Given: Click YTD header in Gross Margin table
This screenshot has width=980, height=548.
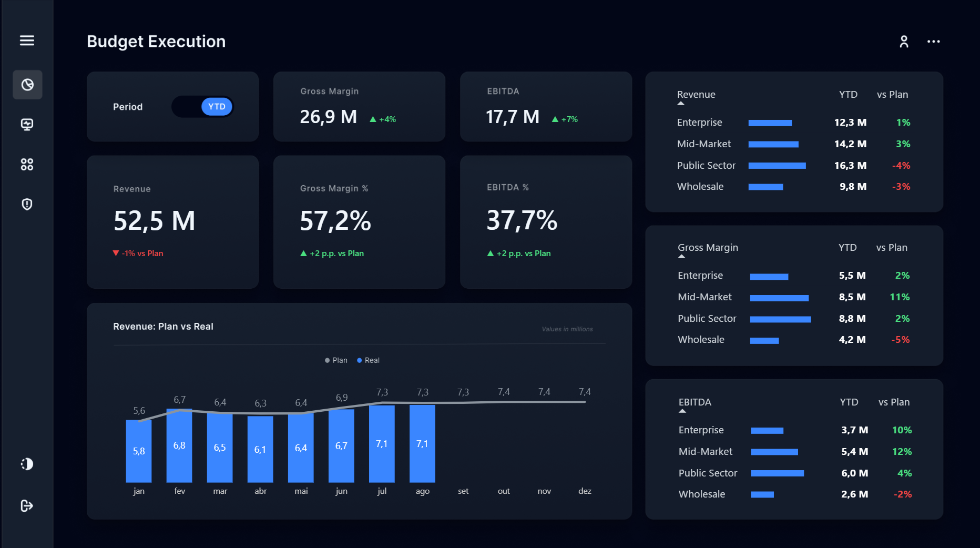Looking at the screenshot, I should (848, 248).
